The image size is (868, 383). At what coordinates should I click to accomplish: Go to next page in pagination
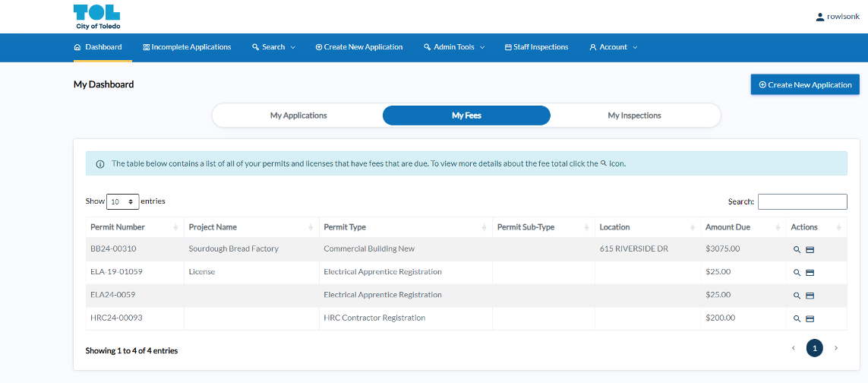[x=836, y=348]
